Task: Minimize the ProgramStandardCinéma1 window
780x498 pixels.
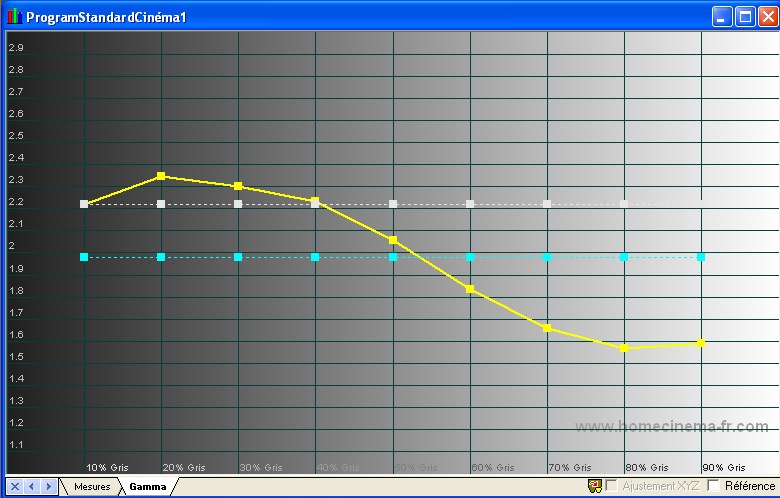Action: 722,17
